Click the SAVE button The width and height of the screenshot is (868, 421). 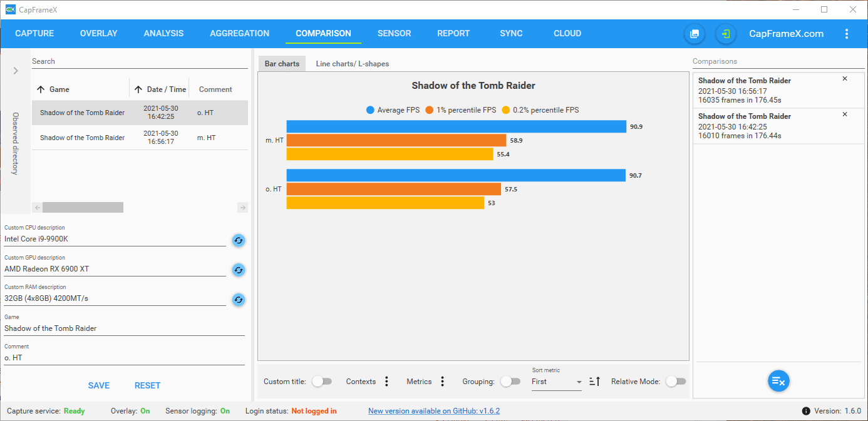tap(99, 385)
